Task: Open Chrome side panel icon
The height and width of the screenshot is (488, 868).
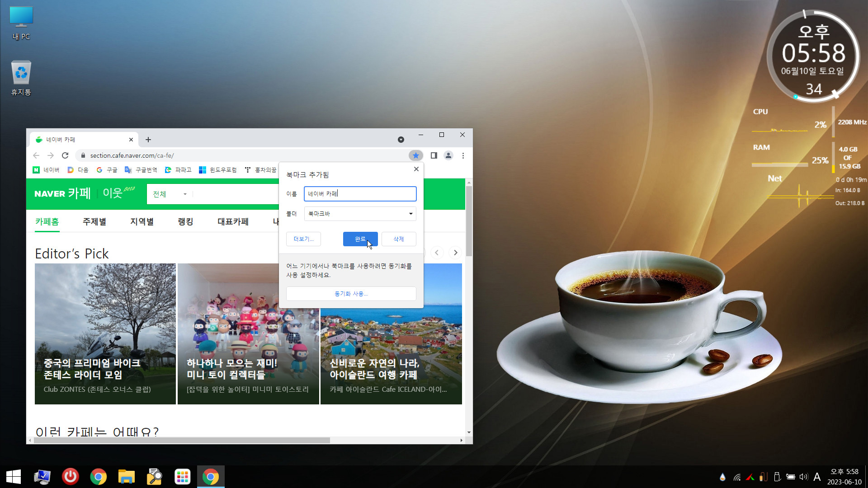Action: coord(434,155)
